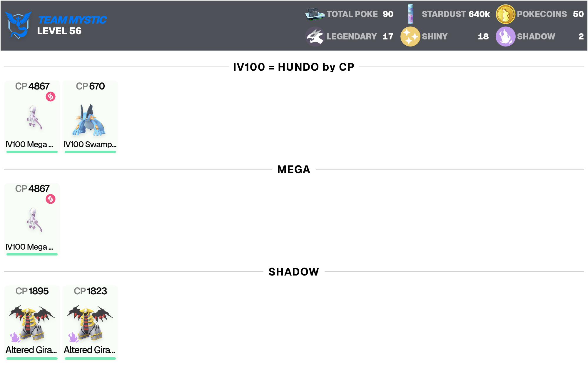Click the pink DNA badge in the Hundo section

coord(51,97)
